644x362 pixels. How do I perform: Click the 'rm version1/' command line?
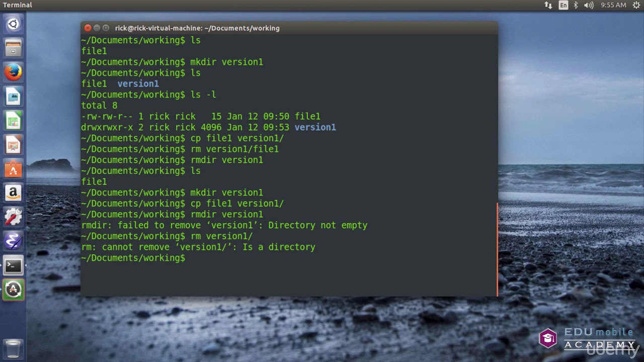(167, 236)
